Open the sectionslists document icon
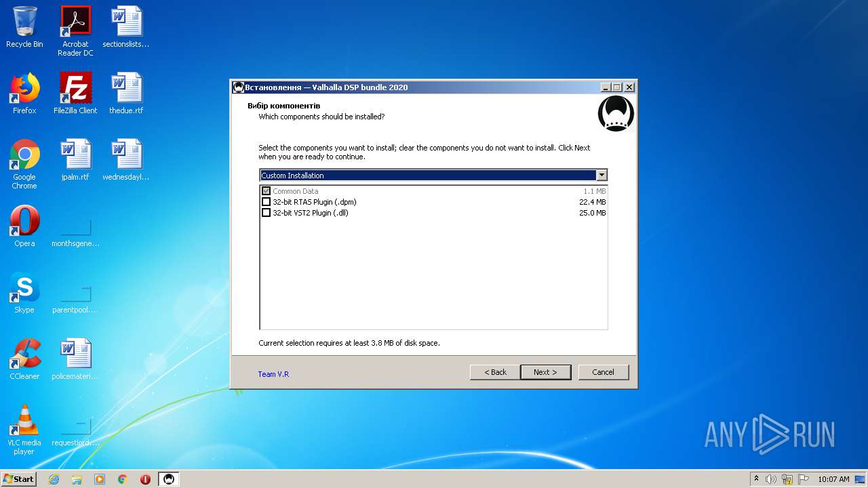 point(126,27)
